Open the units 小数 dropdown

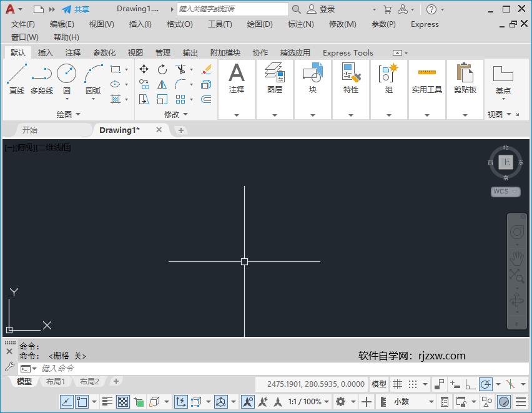[x=414, y=402]
